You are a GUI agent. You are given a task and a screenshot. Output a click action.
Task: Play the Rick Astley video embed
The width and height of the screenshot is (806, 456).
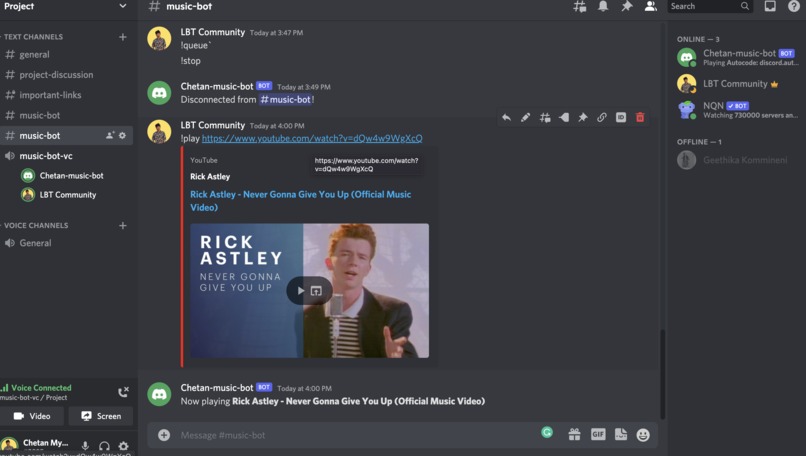(301, 290)
